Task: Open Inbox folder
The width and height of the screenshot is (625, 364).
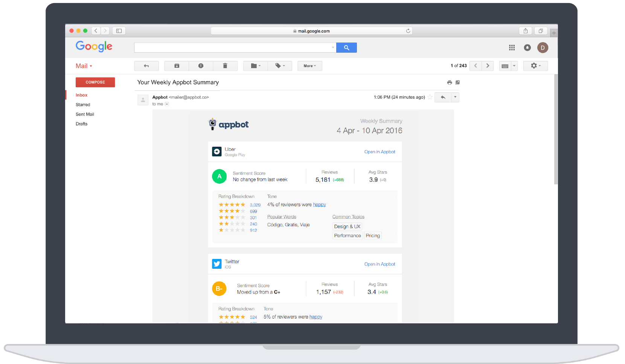Action: click(x=82, y=95)
